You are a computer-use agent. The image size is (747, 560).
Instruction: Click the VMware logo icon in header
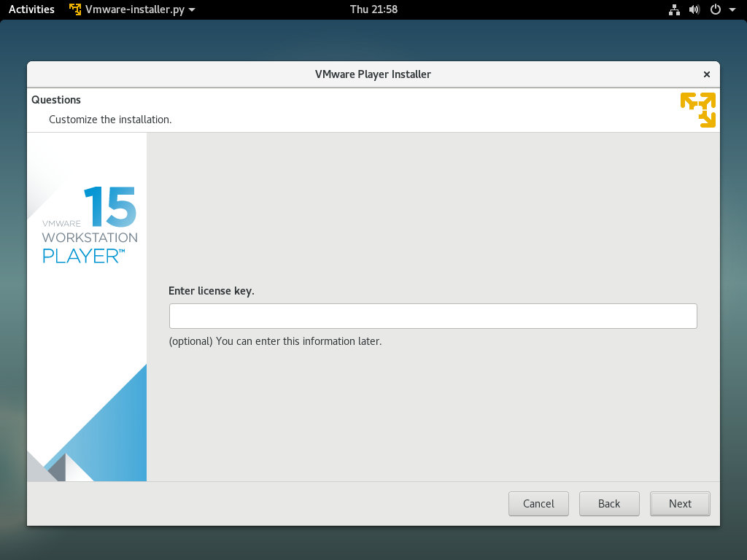698,110
